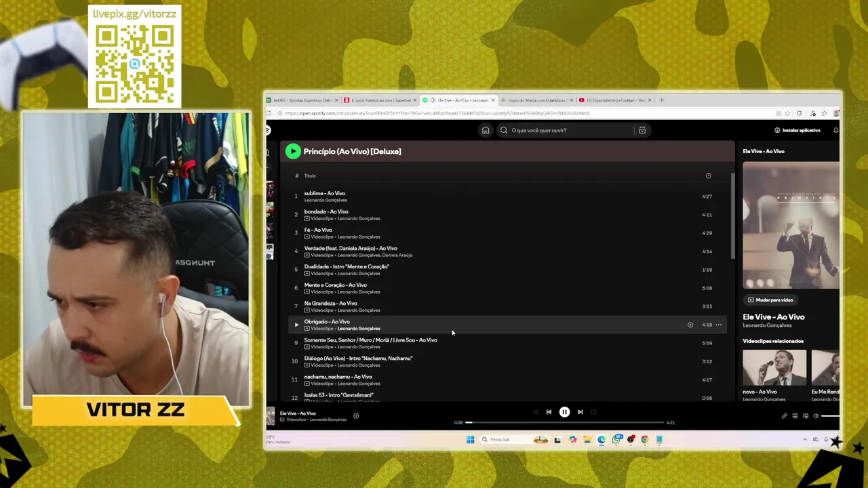Select Na Grandeza - Ao Vivo

click(507, 306)
